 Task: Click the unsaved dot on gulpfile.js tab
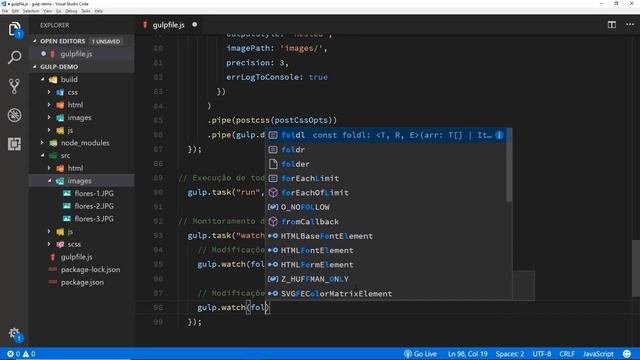click(x=195, y=24)
